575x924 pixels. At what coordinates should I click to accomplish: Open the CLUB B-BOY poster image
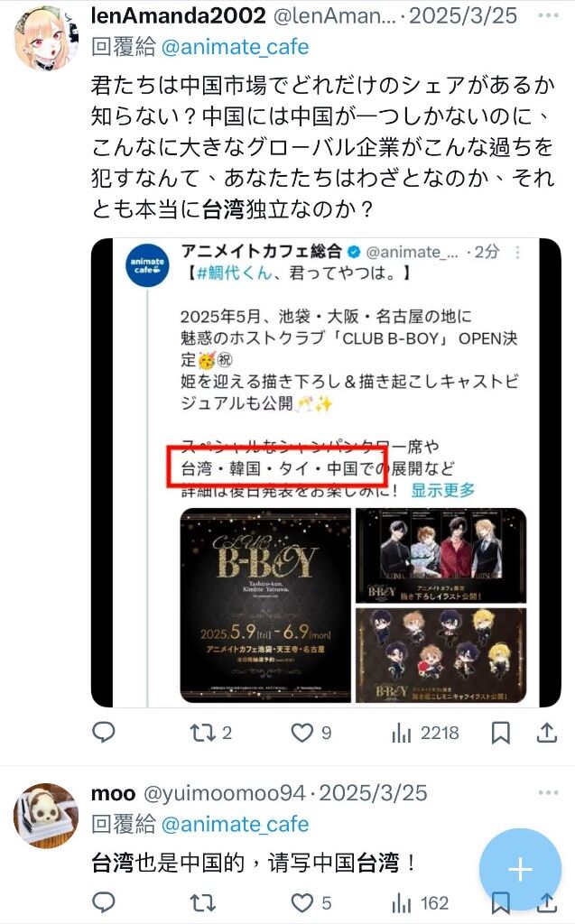click(x=264, y=605)
